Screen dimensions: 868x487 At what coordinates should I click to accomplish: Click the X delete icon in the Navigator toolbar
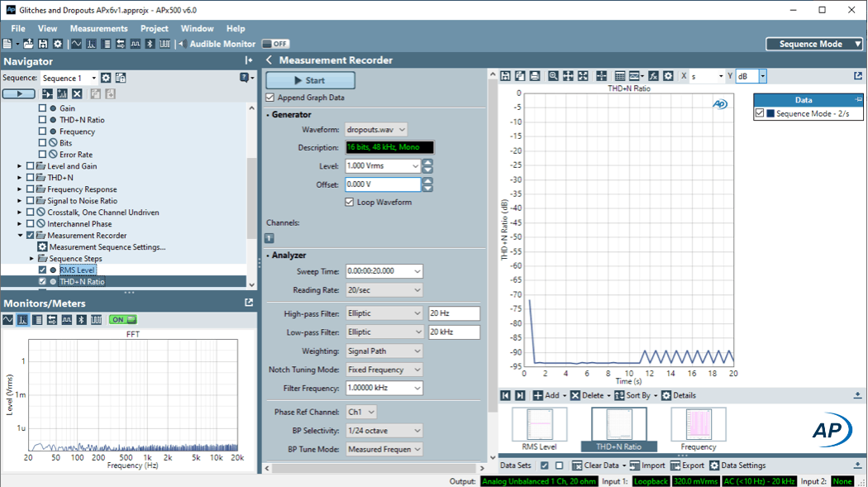click(77, 94)
